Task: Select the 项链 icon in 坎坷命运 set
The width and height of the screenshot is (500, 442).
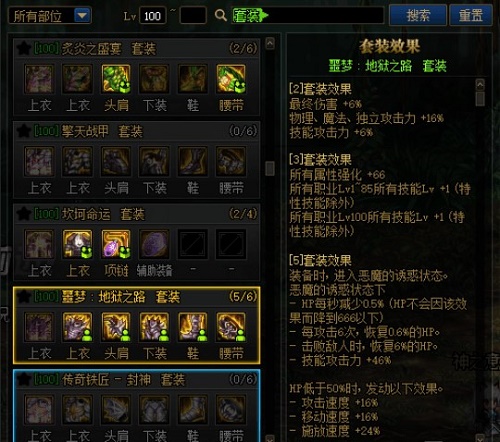Action: [116, 244]
